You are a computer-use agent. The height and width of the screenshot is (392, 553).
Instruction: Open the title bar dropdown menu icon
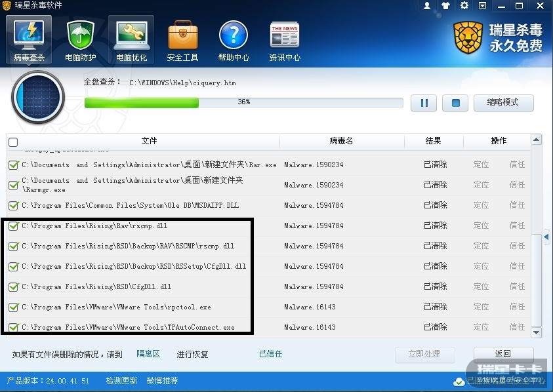482,6
